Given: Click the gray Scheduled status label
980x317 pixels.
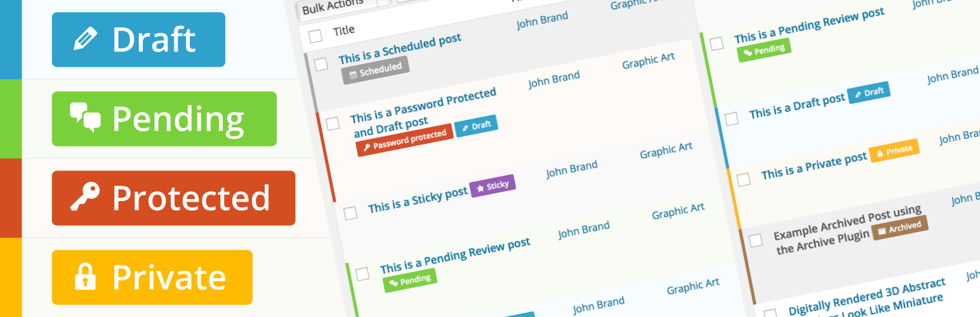Looking at the screenshot, I should click(375, 70).
